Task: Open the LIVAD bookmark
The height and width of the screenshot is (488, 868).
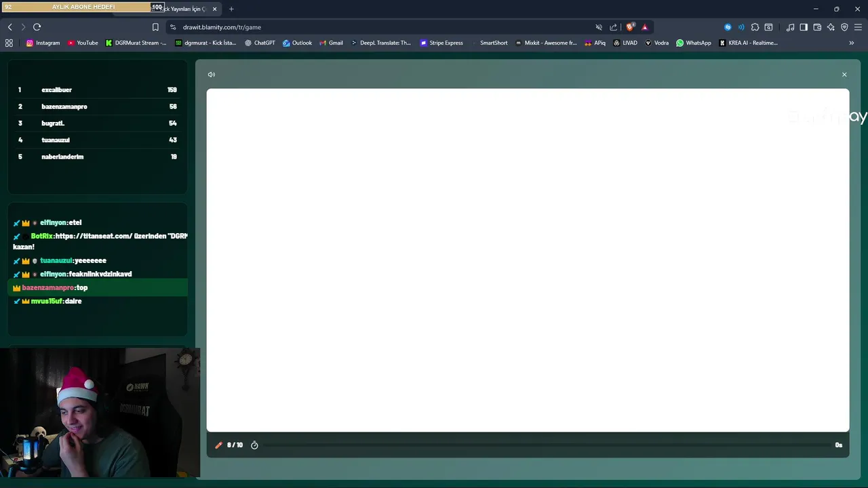Action: pos(625,43)
